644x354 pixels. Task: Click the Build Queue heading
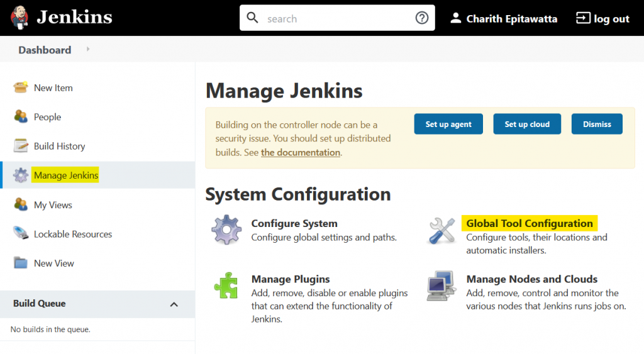pos(40,304)
